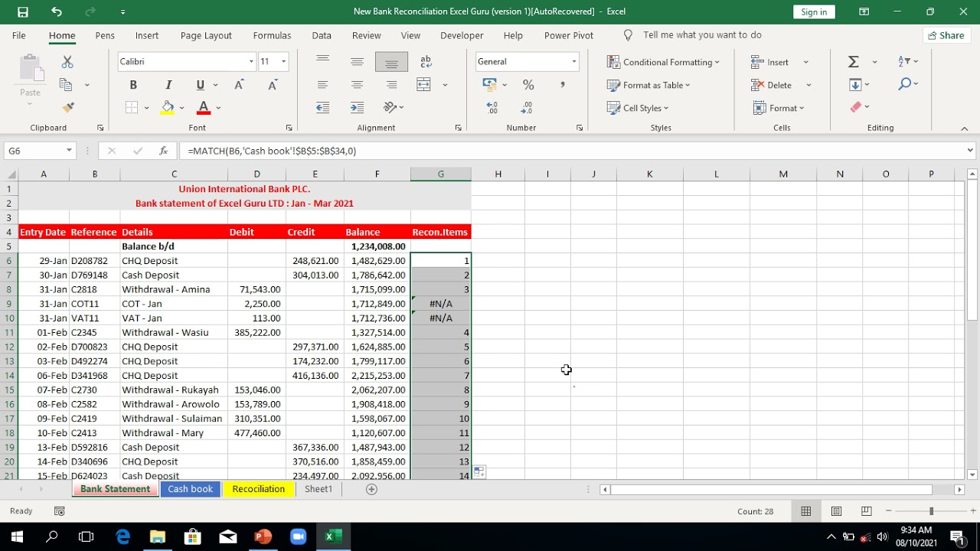
Task: Decrease decimal places
Action: 527,107
